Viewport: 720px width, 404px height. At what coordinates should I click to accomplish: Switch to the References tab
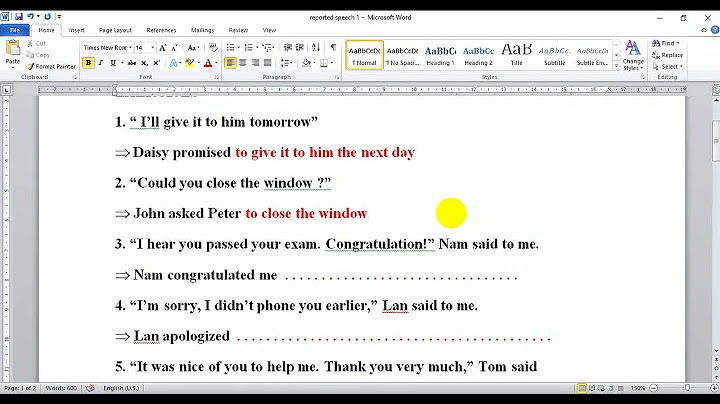161,30
